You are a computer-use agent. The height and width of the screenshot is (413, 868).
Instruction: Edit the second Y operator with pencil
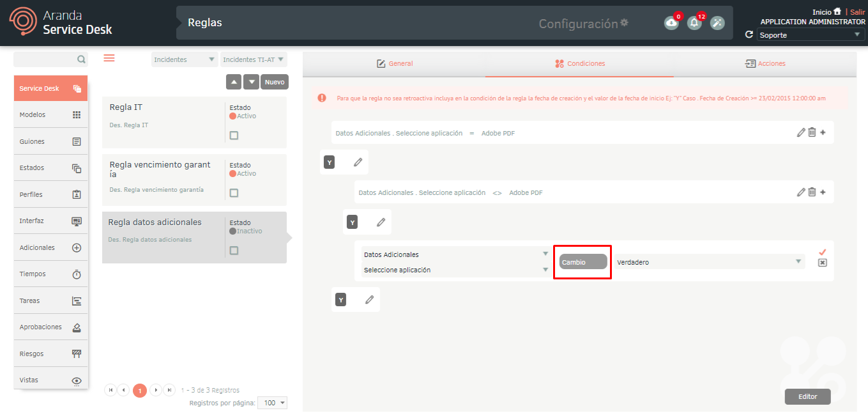381,222
